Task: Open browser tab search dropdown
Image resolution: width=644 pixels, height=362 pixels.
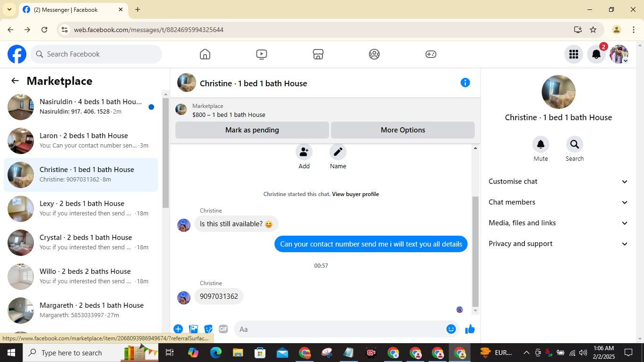Action: click(9, 9)
